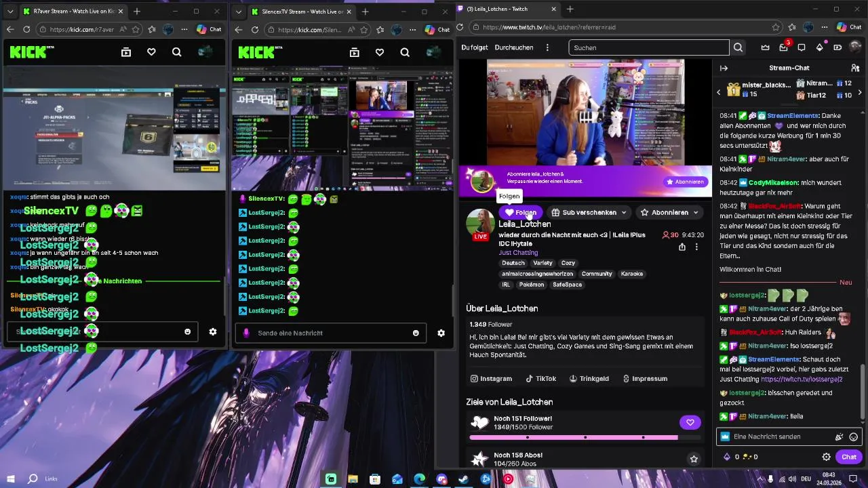Select the Leila_Lotchen Twitch browser tab
The width and height of the screenshot is (868, 488).
(x=508, y=9)
